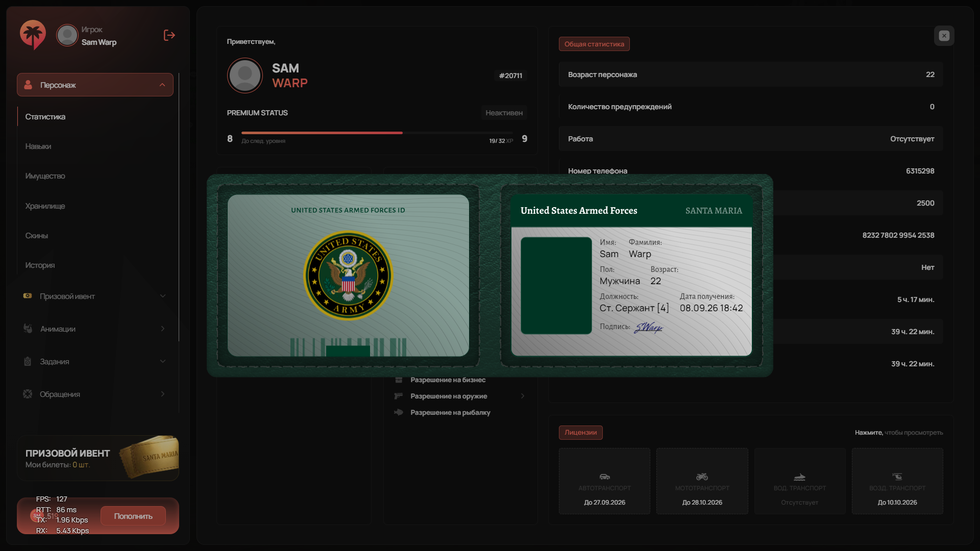Open the water transport license card
This screenshot has height=551, width=980.
800,481
